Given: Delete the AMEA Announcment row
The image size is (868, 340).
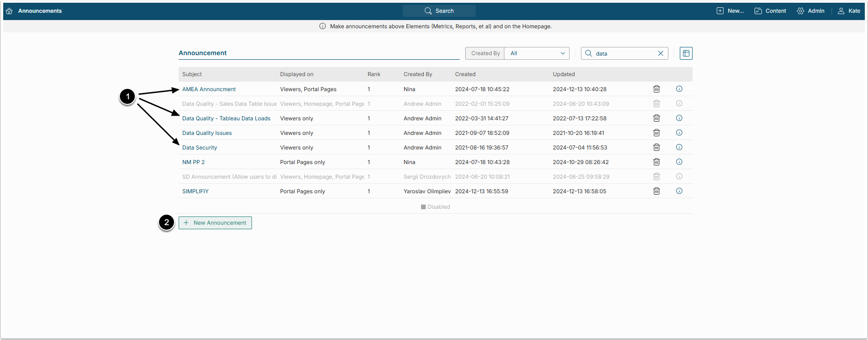Looking at the screenshot, I should point(656,89).
